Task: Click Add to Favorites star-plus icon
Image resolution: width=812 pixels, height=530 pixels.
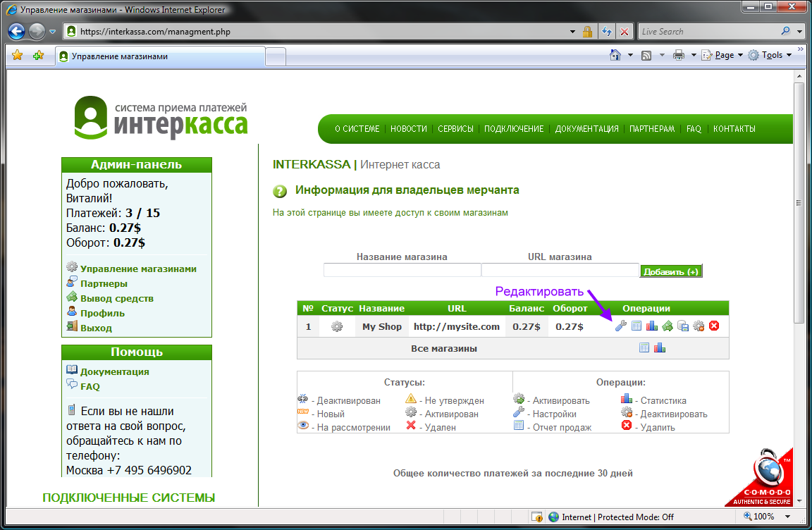Action: click(x=38, y=56)
